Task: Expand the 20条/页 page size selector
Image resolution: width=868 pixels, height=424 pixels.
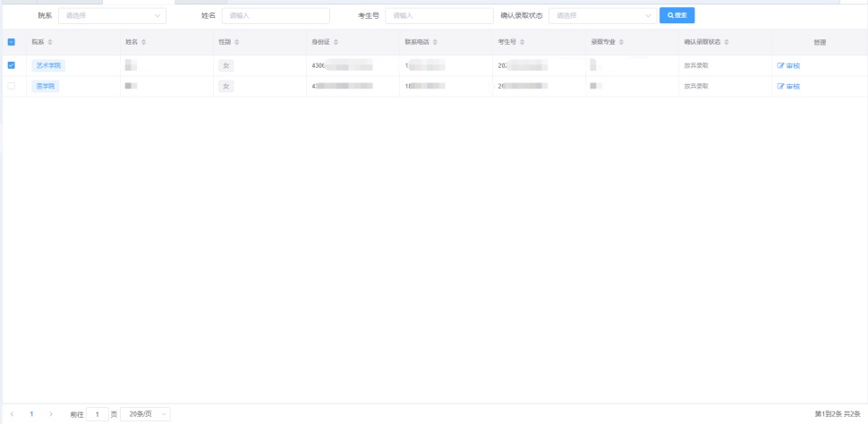Action: coord(145,414)
